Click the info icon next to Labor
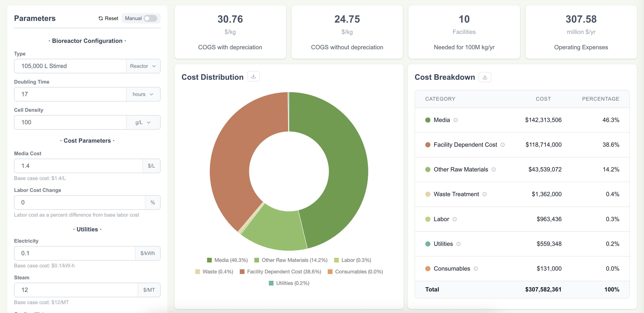 tap(455, 219)
